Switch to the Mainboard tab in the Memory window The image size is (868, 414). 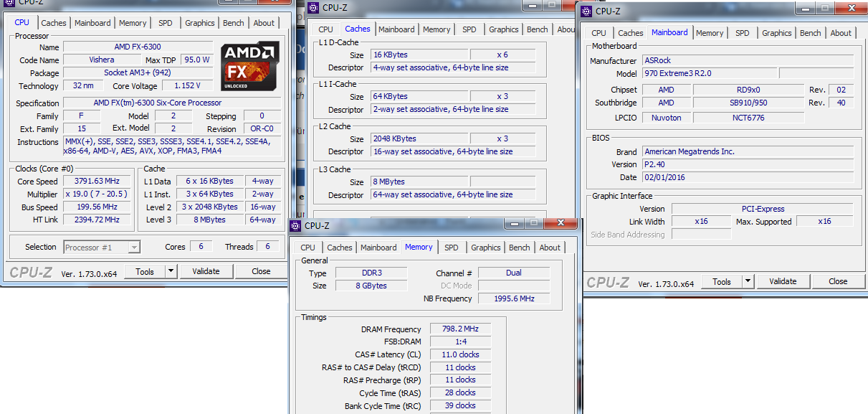pos(378,248)
